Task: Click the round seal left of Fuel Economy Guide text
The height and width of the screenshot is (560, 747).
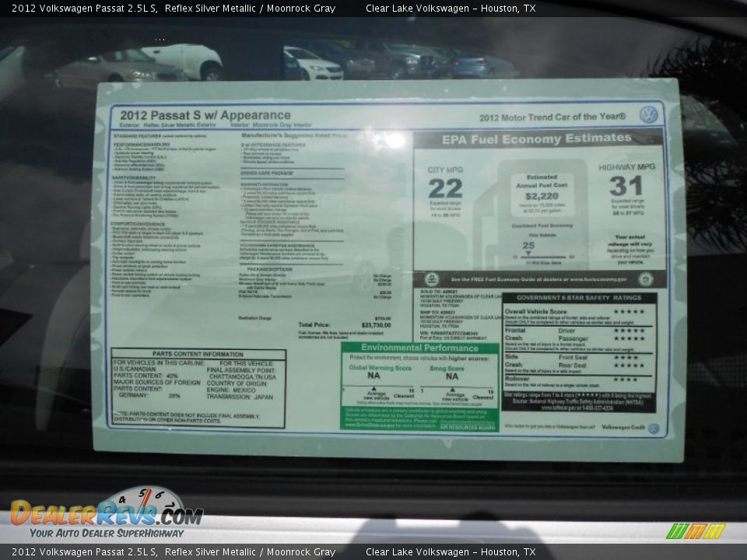Action: 431,279
